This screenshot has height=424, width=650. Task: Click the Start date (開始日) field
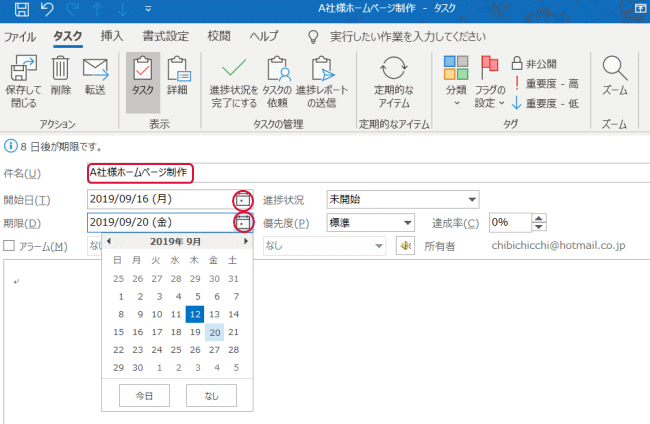[x=160, y=199]
